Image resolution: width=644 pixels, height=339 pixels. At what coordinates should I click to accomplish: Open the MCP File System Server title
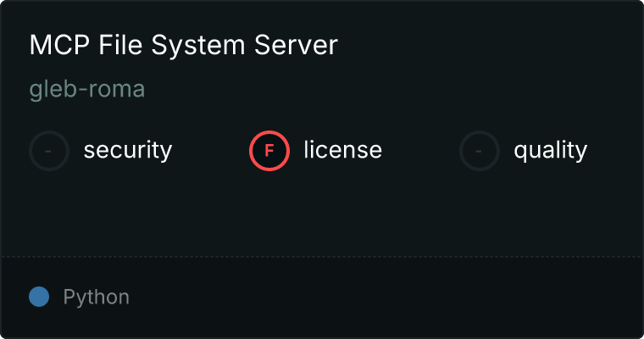[183, 45]
